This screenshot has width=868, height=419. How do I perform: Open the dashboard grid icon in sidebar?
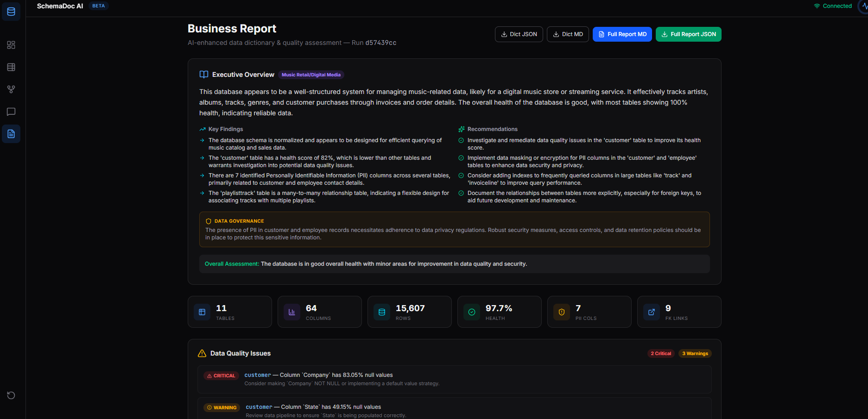coord(11,45)
